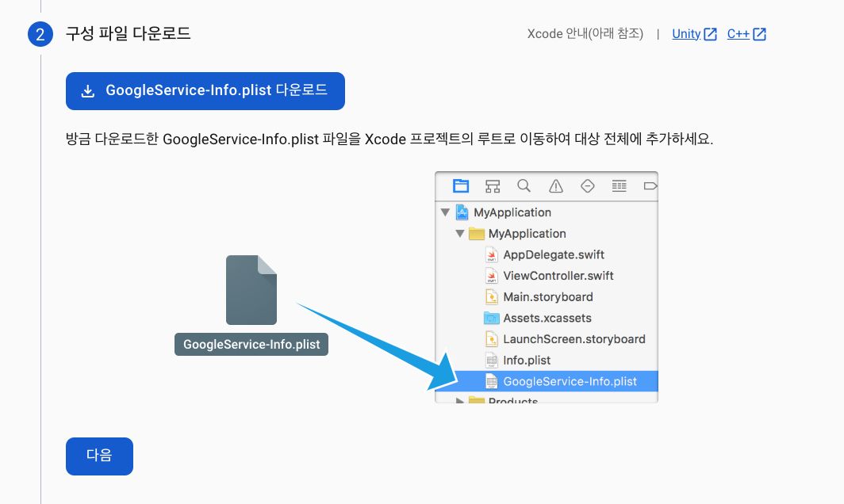844x504 pixels.
Task: Click the yellow folder icon beside MyApplication
Action: click(x=477, y=234)
